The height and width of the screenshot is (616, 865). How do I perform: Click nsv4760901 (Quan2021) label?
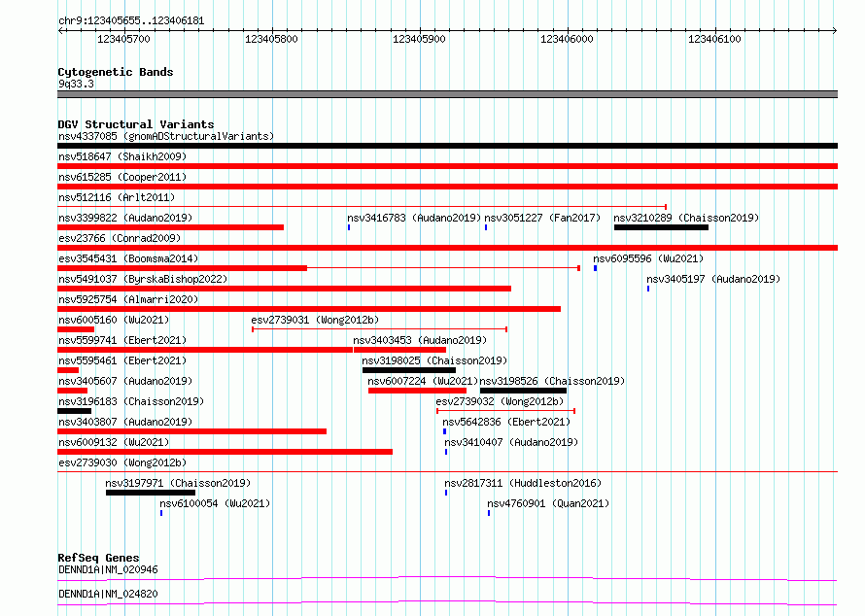[x=548, y=503]
